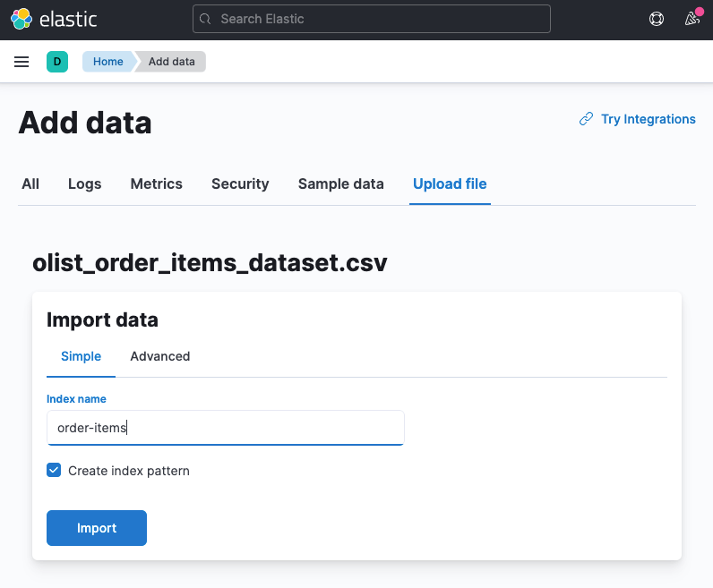Open the newsfeed celebration icon

[x=691, y=19]
